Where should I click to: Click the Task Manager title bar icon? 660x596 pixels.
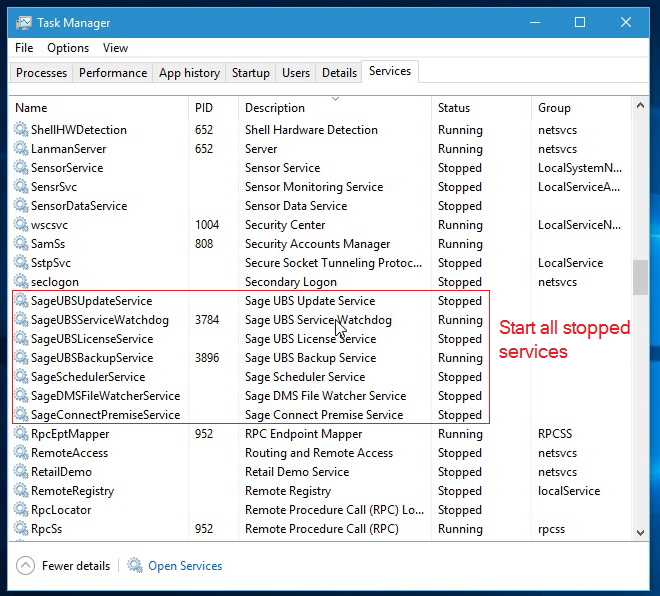click(x=24, y=23)
